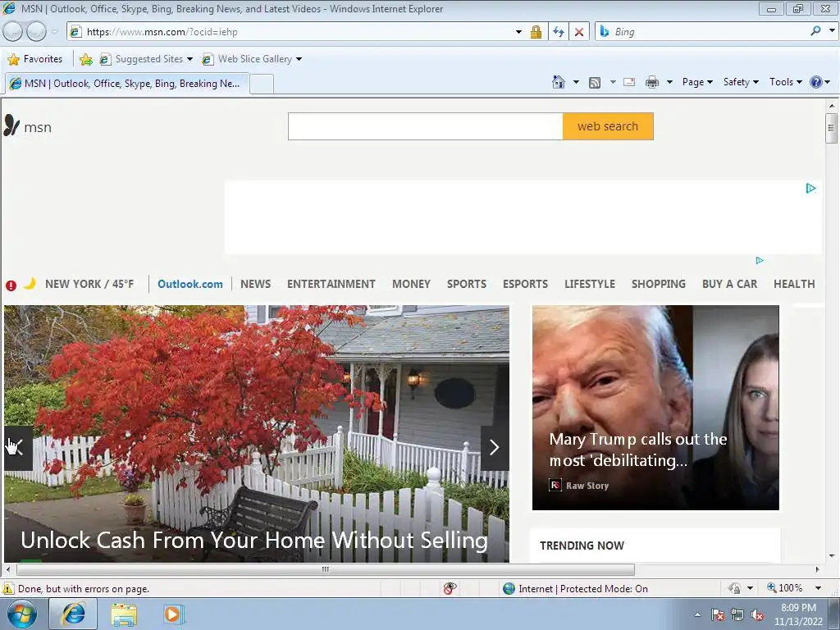Click the security lock icon
The height and width of the screenshot is (630, 840).
536,32
